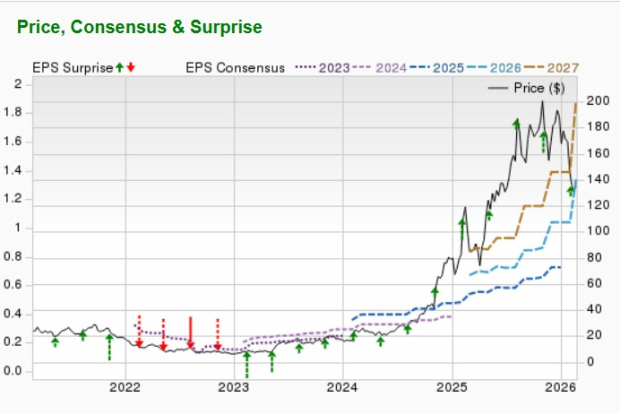Click the EPS Consensus legend text
Image resolution: width=620 pixels, height=414 pixels.
pos(235,68)
